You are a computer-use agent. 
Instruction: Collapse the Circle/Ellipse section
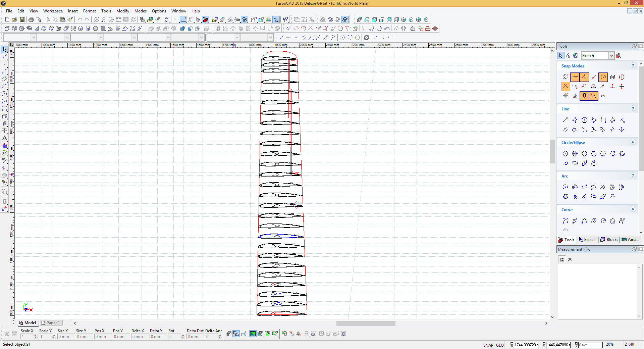pos(633,142)
